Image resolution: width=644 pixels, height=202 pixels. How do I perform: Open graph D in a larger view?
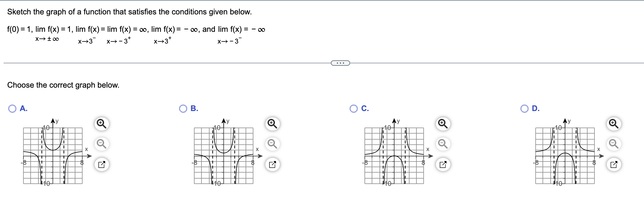[x=614, y=164]
